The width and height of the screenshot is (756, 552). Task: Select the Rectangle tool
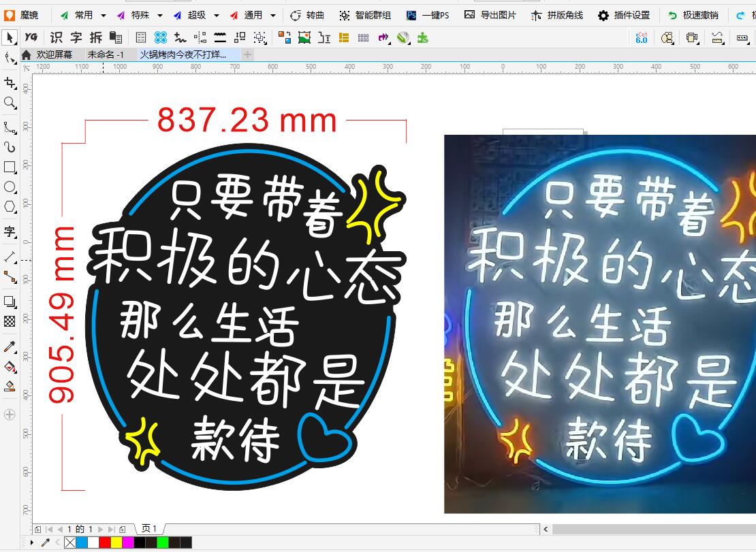pos(10,167)
